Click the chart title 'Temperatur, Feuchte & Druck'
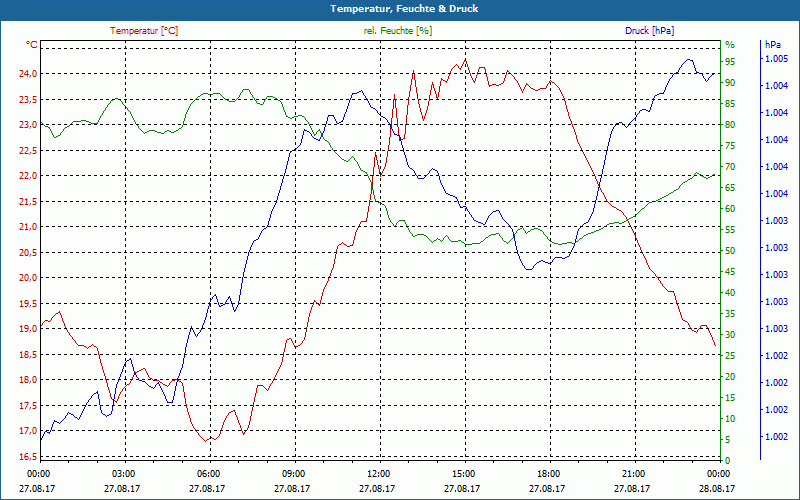Screen dimensions: 800x500 [404, 9]
